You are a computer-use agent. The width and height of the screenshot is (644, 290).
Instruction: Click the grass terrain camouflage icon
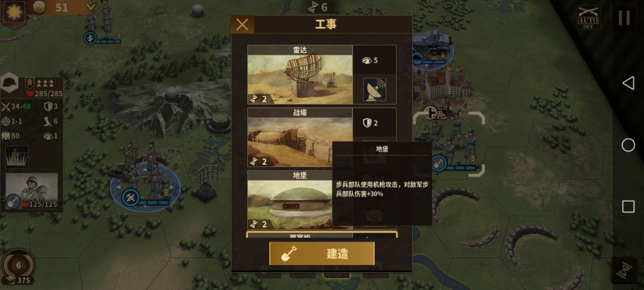pyautogui.click(x=17, y=157)
